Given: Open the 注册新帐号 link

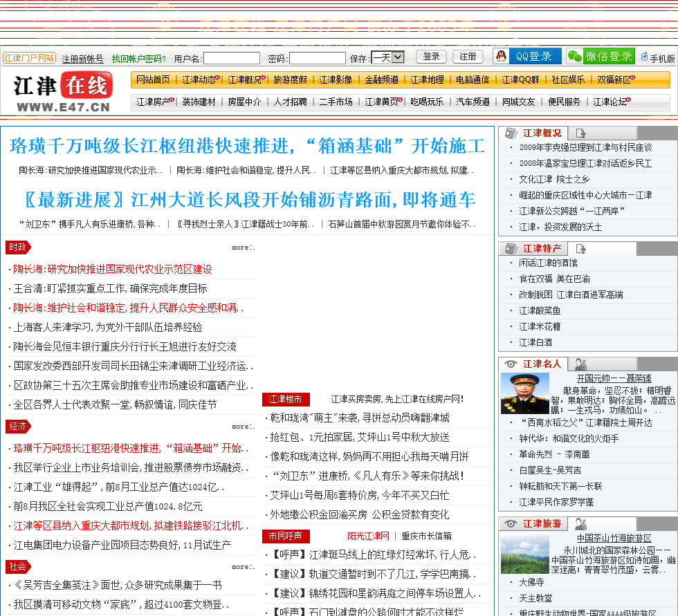Looking at the screenshot, I should [x=82, y=59].
